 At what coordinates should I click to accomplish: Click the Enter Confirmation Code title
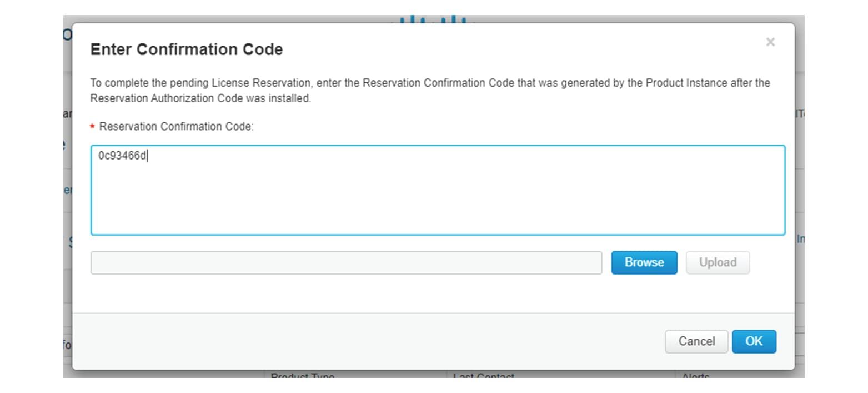click(x=187, y=49)
